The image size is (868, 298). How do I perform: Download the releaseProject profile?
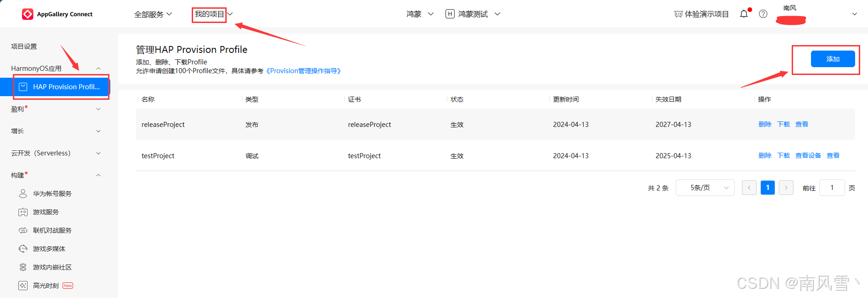tap(783, 124)
